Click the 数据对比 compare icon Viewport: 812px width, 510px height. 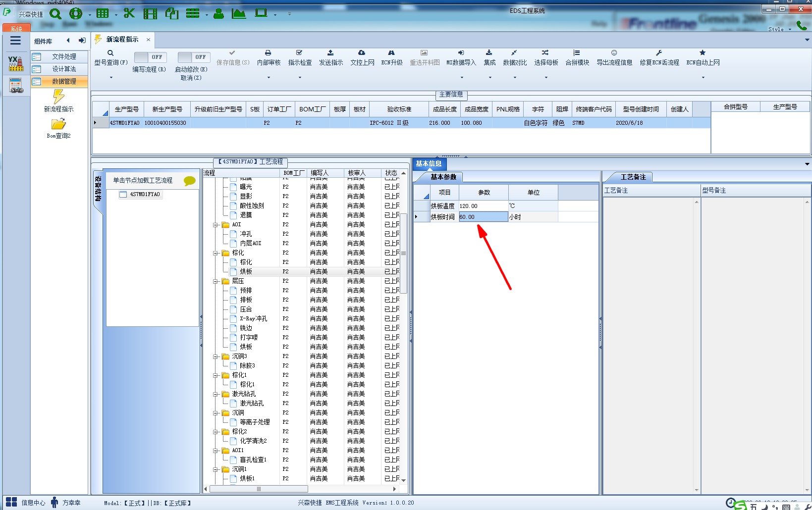[514, 52]
